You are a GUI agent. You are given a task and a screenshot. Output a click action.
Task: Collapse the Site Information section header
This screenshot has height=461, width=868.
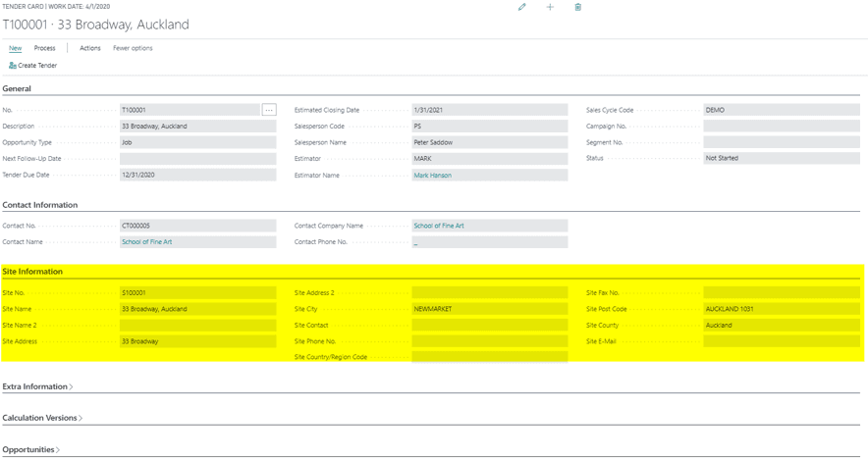click(32, 272)
